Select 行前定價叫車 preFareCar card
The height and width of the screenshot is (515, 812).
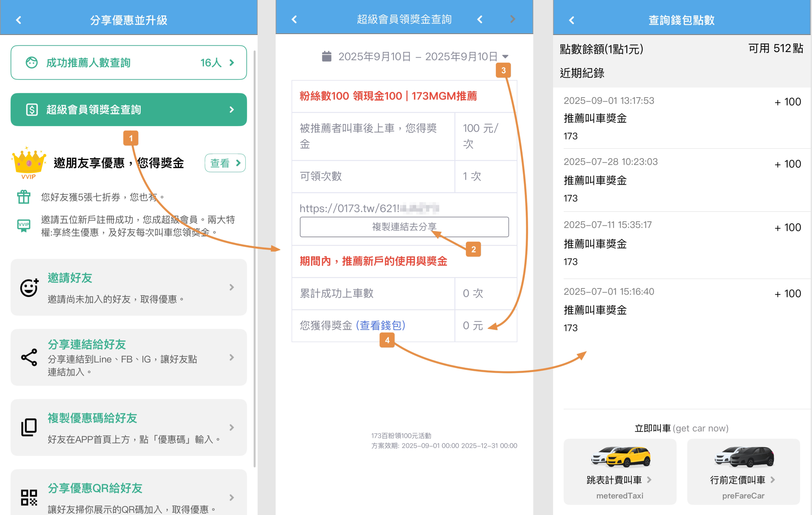click(743, 472)
